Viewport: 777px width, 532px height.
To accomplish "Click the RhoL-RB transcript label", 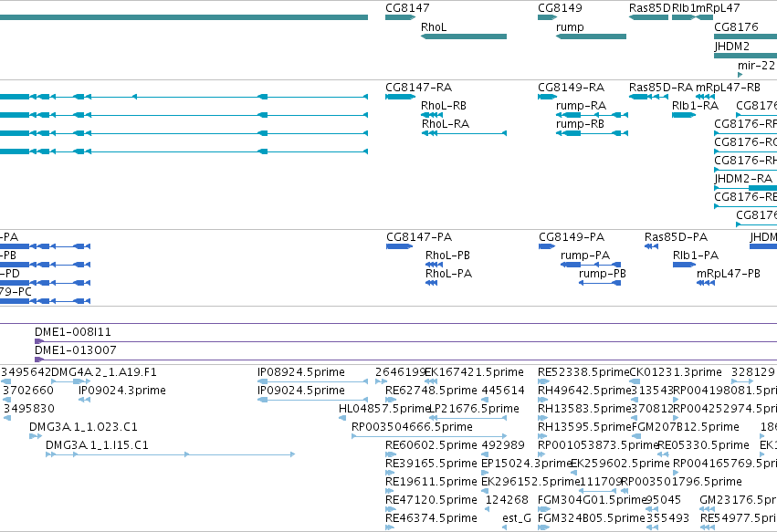I will pos(444,106).
